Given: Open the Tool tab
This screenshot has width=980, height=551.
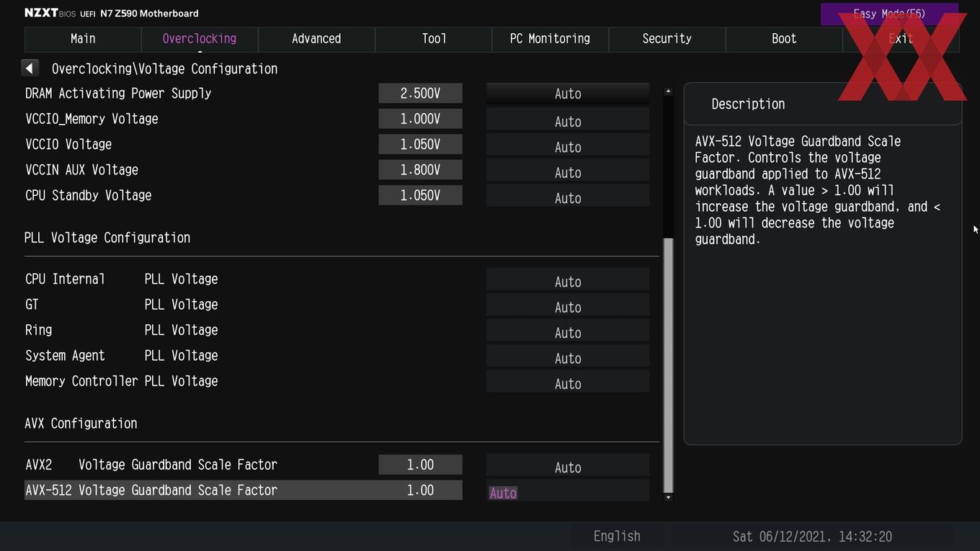Looking at the screenshot, I should coord(434,39).
